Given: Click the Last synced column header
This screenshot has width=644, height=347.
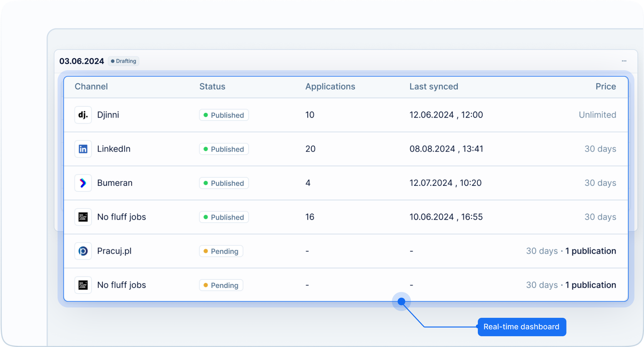Looking at the screenshot, I should tap(434, 87).
